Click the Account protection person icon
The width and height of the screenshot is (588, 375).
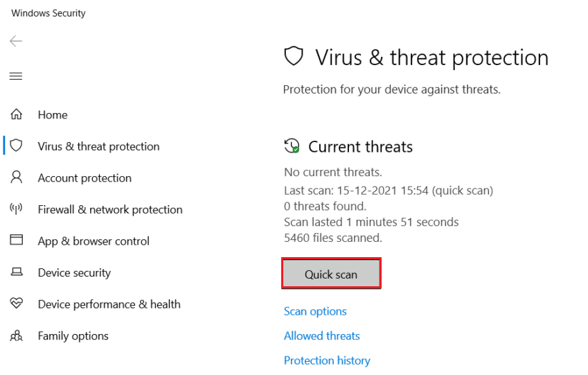tap(16, 178)
